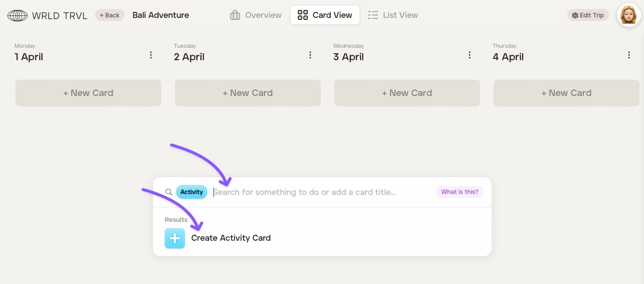Open the "What is this?" help link
This screenshot has width=644, height=284.
(460, 192)
